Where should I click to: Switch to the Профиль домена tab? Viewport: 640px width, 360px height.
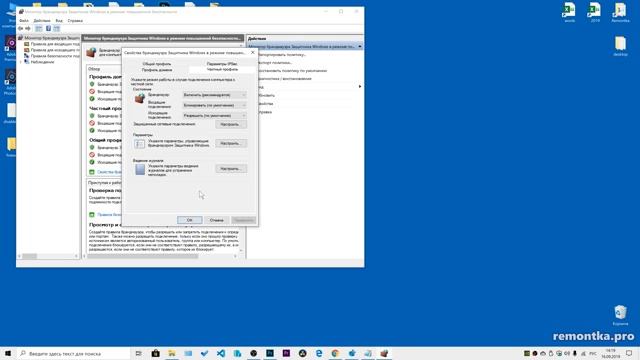[x=157, y=70]
